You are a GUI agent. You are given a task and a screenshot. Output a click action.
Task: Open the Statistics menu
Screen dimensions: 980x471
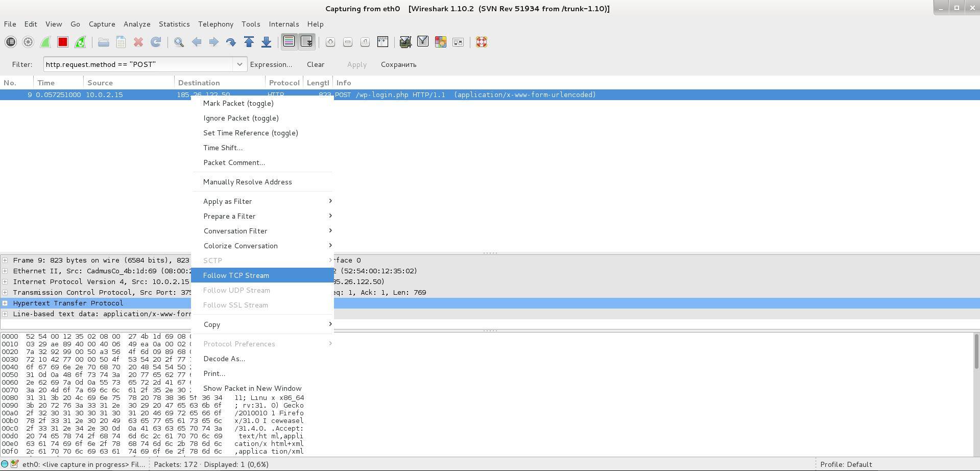(x=174, y=24)
